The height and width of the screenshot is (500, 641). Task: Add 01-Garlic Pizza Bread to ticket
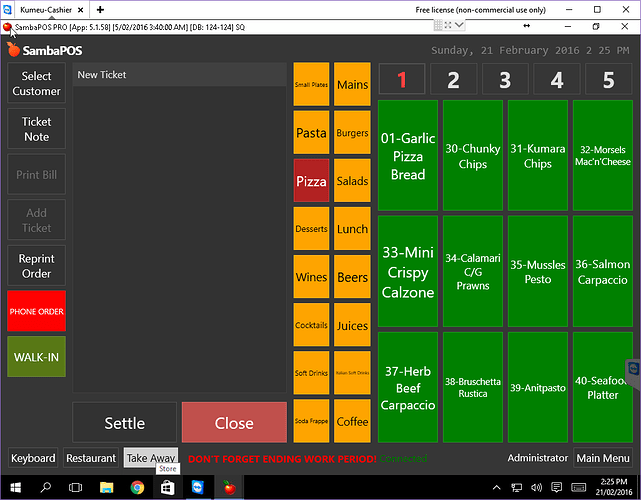(x=408, y=156)
